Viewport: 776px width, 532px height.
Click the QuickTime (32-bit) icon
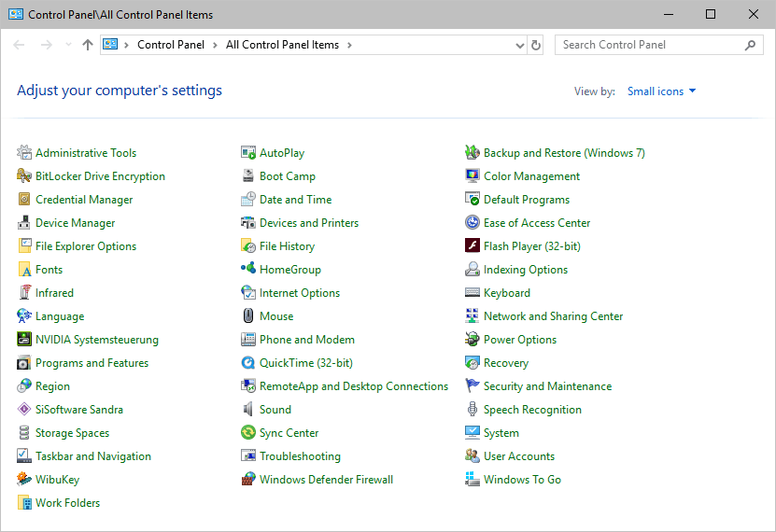point(248,362)
